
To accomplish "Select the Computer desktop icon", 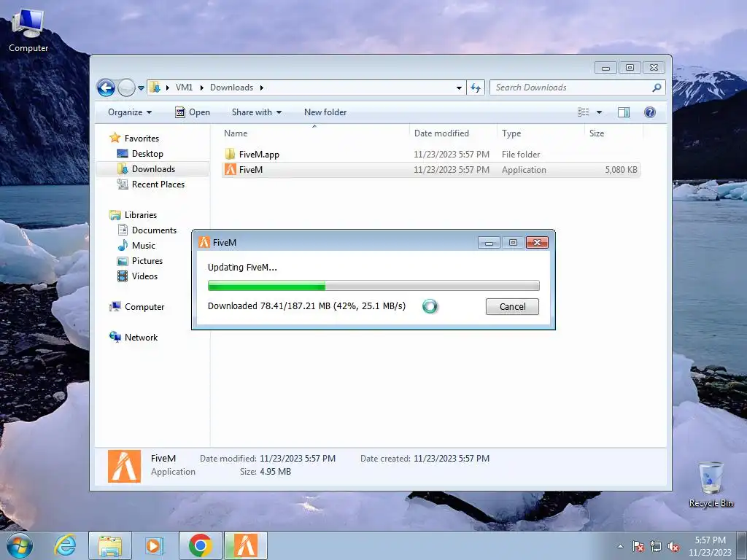I will [28, 31].
